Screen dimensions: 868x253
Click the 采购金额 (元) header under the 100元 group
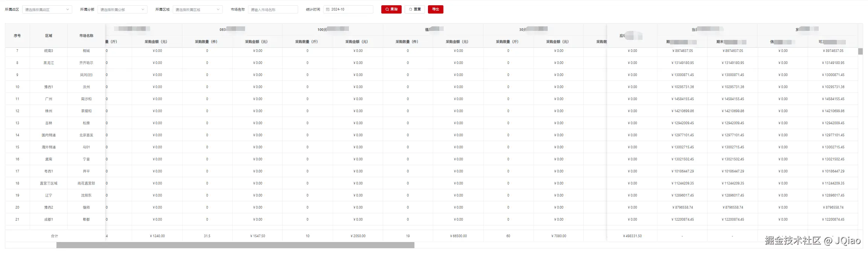click(358, 42)
